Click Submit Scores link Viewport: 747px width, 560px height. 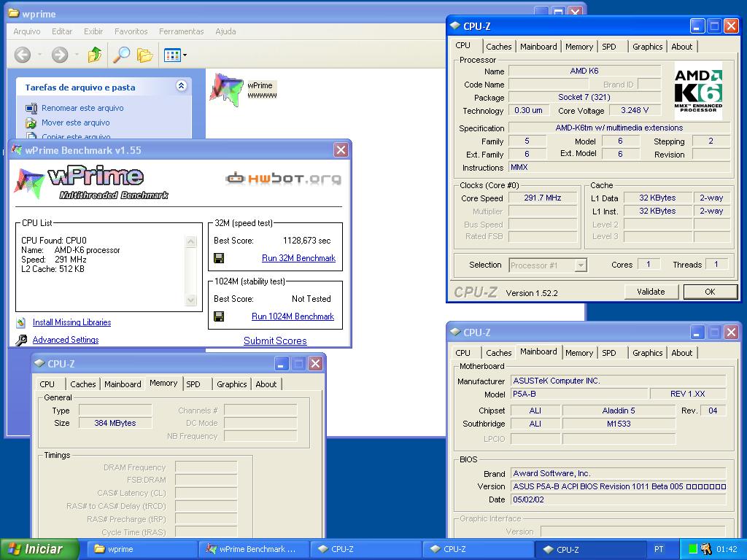pyautogui.click(x=275, y=341)
